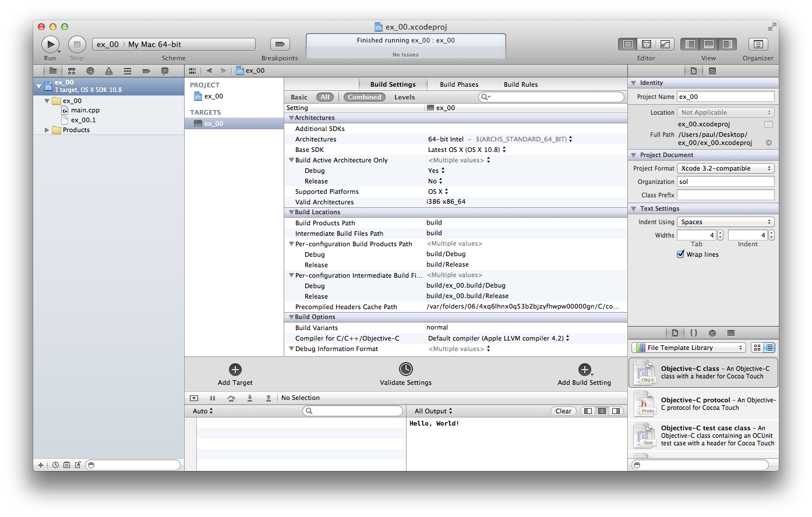The height and width of the screenshot is (517, 812).
Task: Collapse the Architectures section
Action: tap(291, 118)
